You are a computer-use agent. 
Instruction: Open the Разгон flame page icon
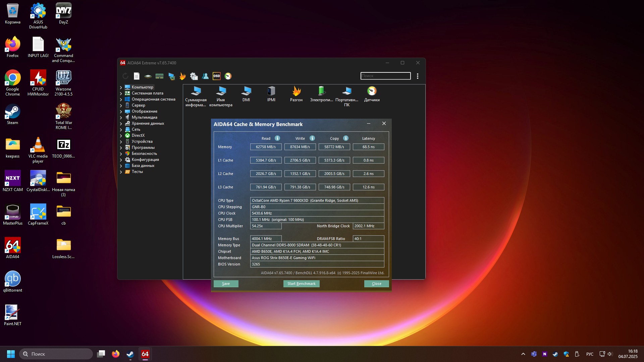297,94
